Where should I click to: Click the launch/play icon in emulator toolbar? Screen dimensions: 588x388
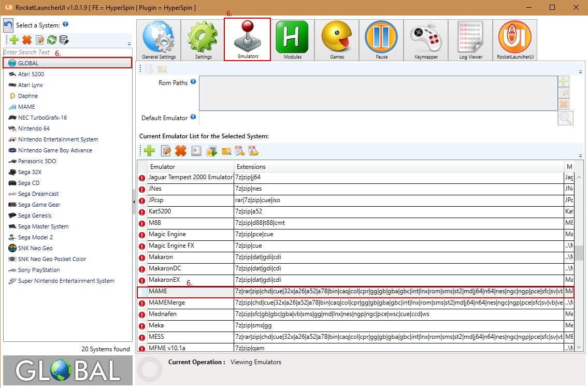tap(211, 151)
